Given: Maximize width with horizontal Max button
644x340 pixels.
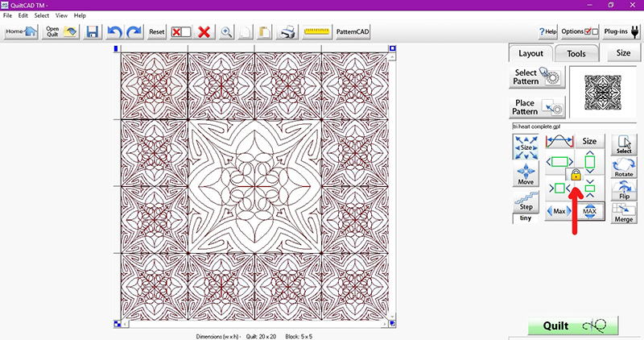Looking at the screenshot, I should (x=559, y=211).
